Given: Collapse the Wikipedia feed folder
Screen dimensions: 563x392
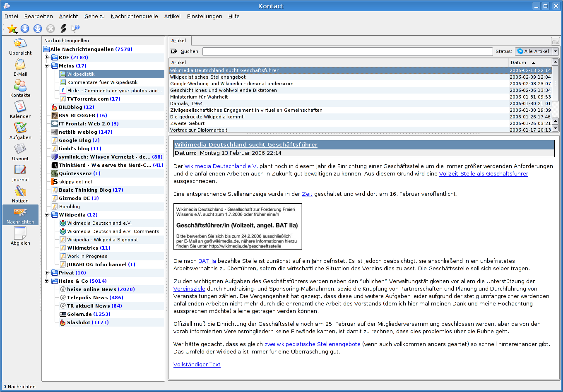Looking at the screenshot, I should 47,215.
